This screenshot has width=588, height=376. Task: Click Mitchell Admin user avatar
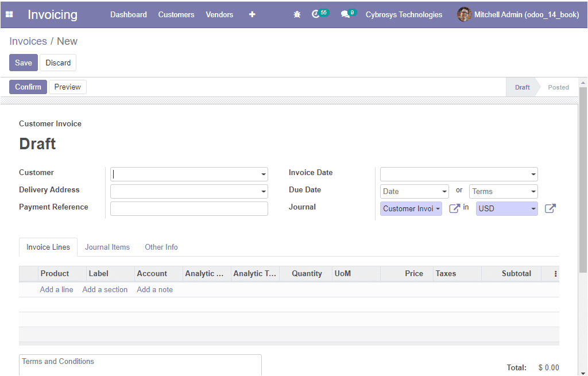(464, 14)
